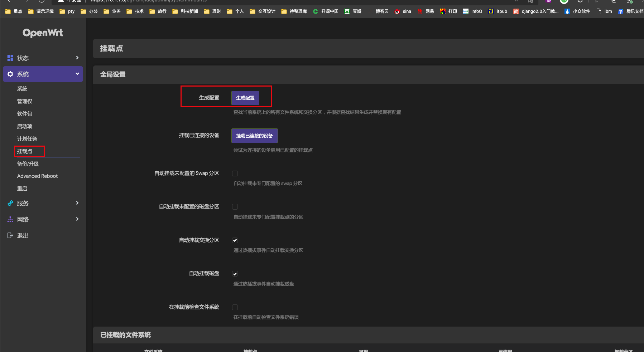Open 软件包 in the system submenu
This screenshot has width=644, height=352.
(25, 114)
